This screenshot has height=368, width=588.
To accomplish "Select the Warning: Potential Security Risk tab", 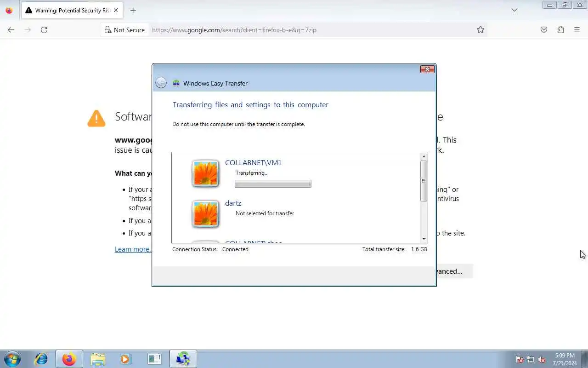I will 72,10.
